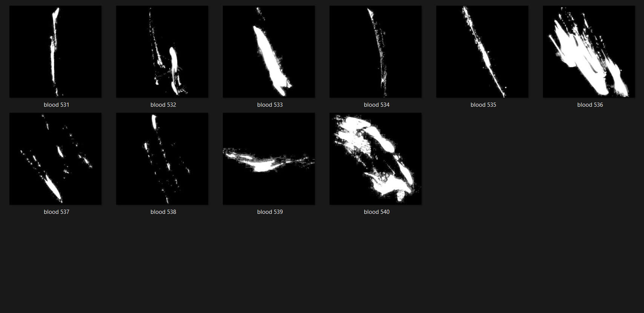Image resolution: width=644 pixels, height=313 pixels.
Task: Click the "blood 540" file name label
Action: [x=377, y=212]
